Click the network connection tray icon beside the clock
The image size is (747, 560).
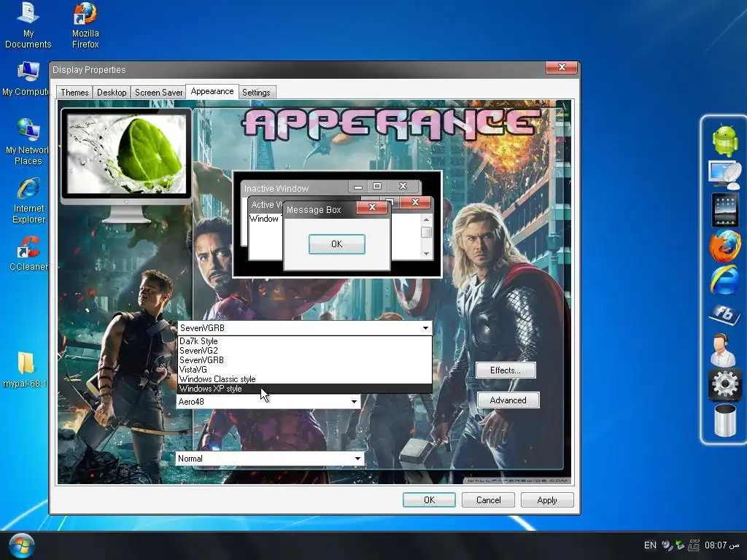pos(694,545)
